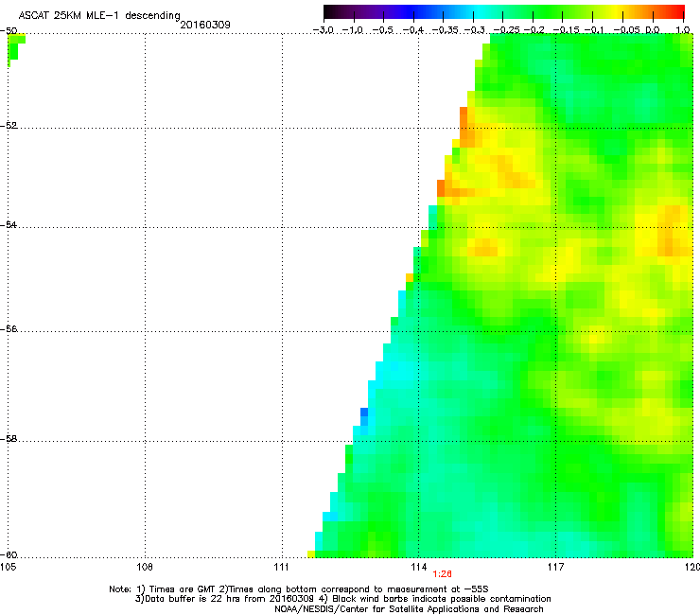Pick the cyan section of the color scale

479,11
